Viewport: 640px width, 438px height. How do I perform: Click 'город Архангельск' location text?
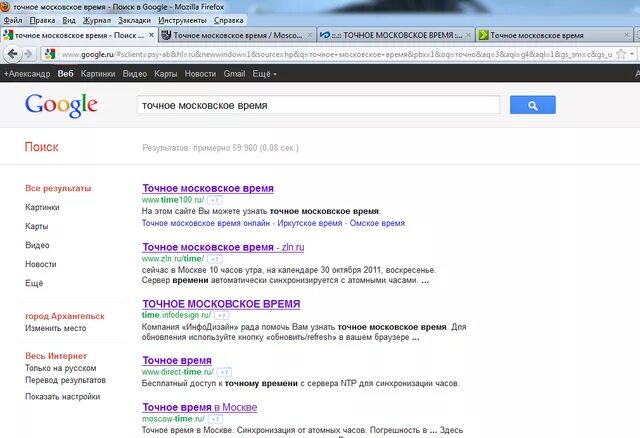(x=65, y=316)
